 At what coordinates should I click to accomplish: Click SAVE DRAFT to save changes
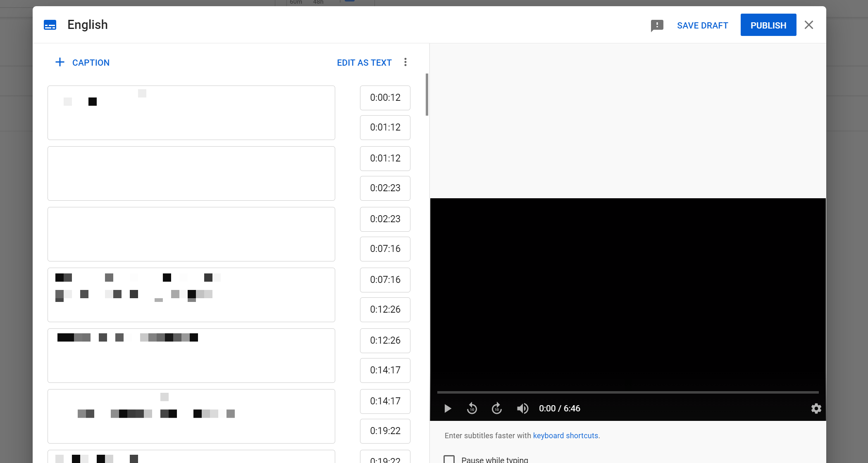tap(703, 25)
